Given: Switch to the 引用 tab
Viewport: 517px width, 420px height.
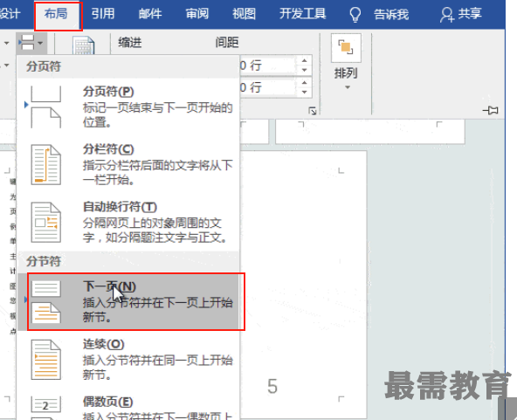Looking at the screenshot, I should click(103, 14).
